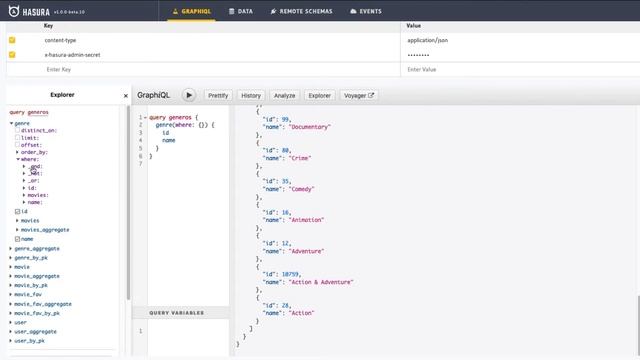Expand the user node

coord(11,322)
